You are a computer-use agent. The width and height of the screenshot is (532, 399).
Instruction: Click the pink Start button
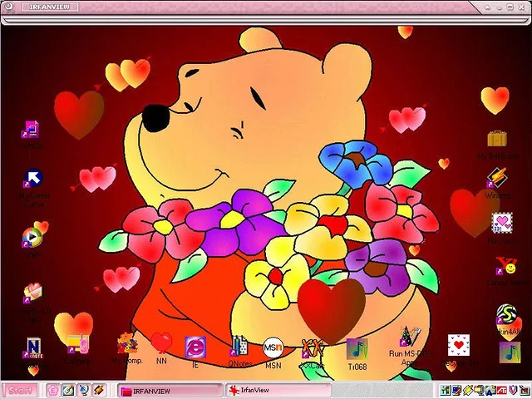click(x=20, y=391)
